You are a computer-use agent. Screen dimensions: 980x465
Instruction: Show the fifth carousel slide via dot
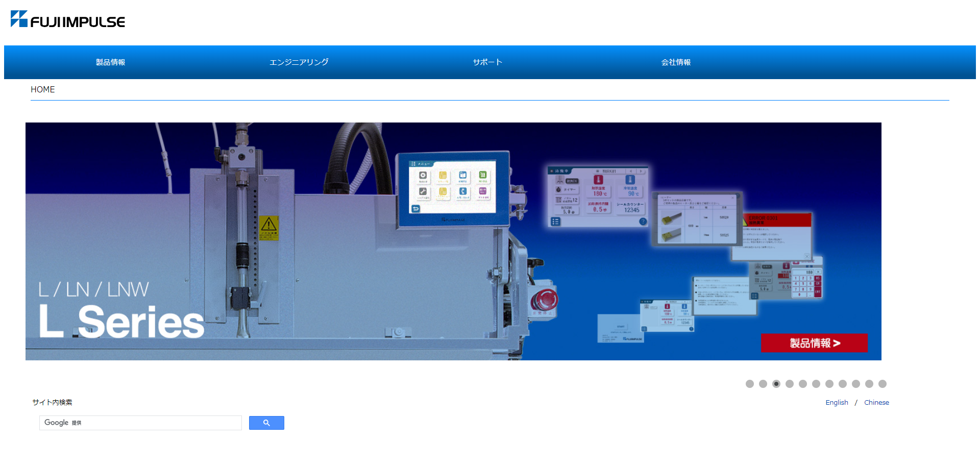point(803,384)
